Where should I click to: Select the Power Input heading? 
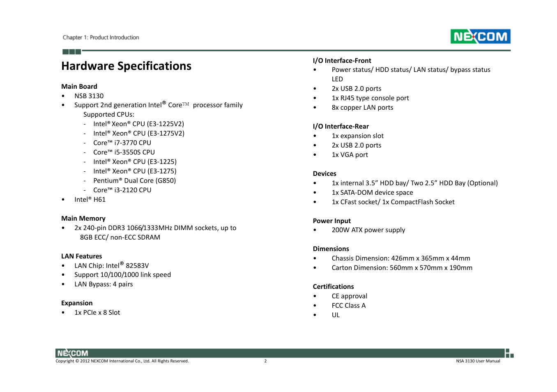point(332,221)
